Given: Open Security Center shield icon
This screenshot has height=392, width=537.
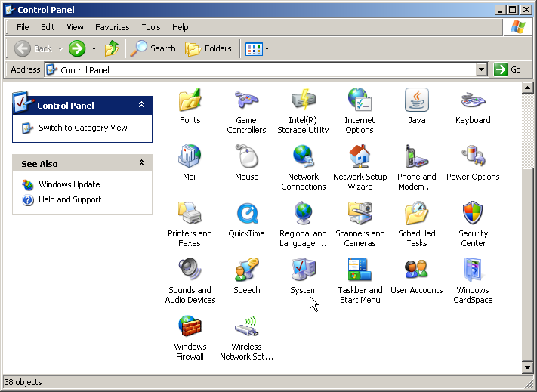Looking at the screenshot, I should pos(473,213).
